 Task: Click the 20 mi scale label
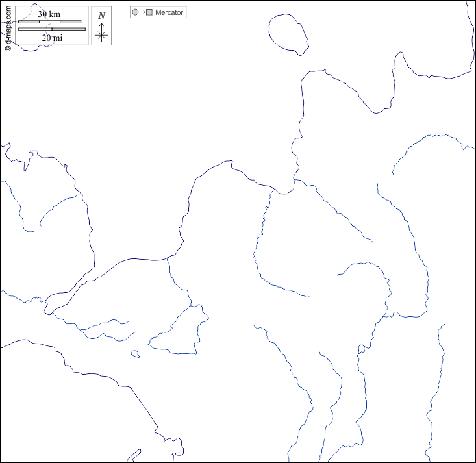click(52, 38)
